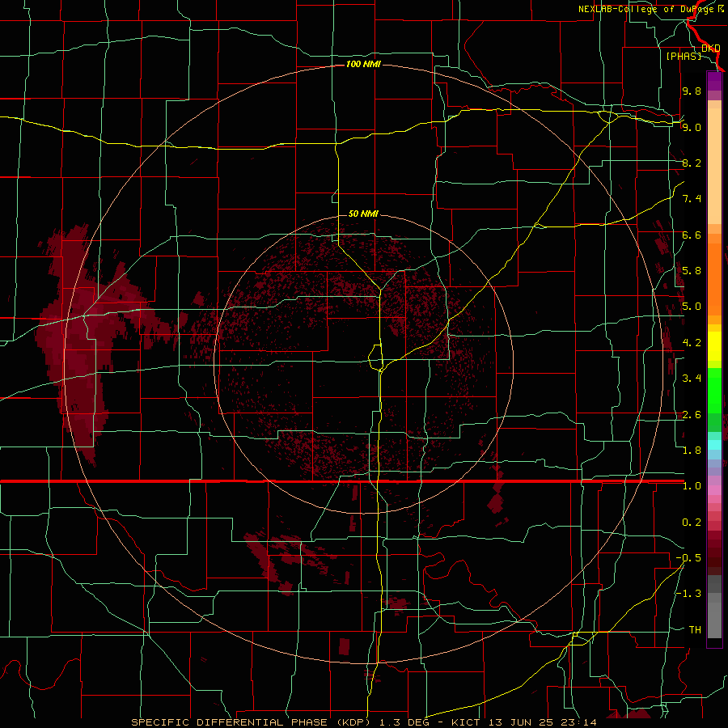Click the 8.2 value on color scale
This screenshot has width=728, height=728.
[692, 163]
